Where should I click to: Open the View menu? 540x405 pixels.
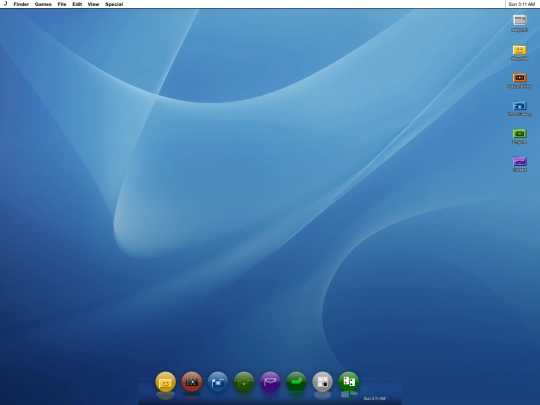tap(93, 4)
